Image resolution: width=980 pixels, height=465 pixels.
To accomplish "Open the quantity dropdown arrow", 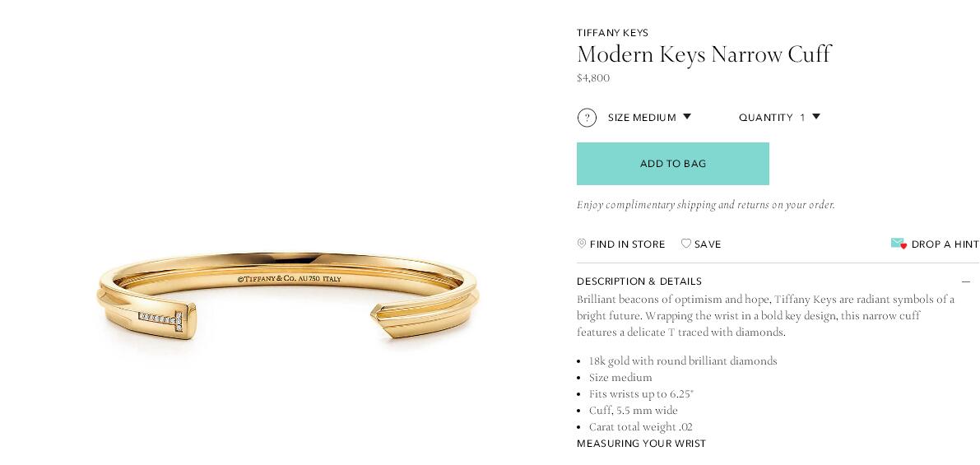I will pos(816,117).
